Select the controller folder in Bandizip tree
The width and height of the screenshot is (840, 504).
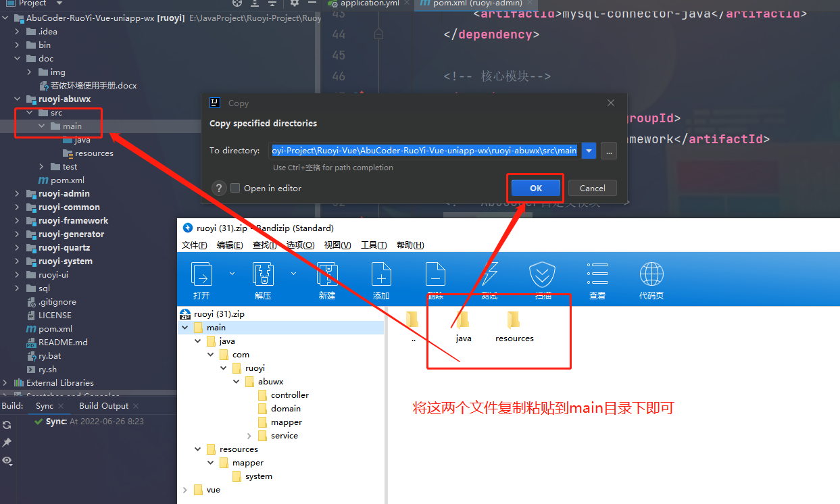pyautogui.click(x=289, y=395)
